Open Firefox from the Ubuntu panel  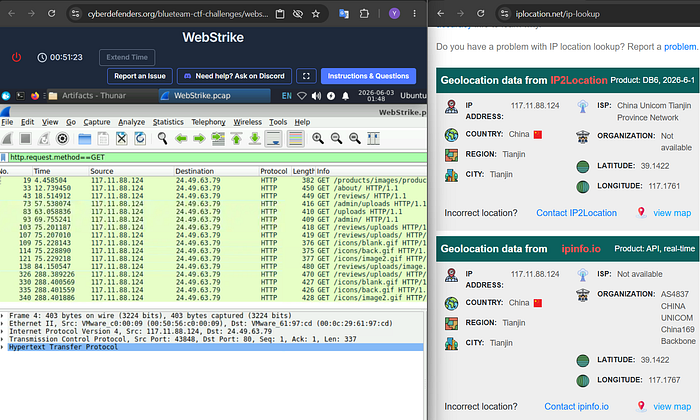pyautogui.click(x=35, y=96)
